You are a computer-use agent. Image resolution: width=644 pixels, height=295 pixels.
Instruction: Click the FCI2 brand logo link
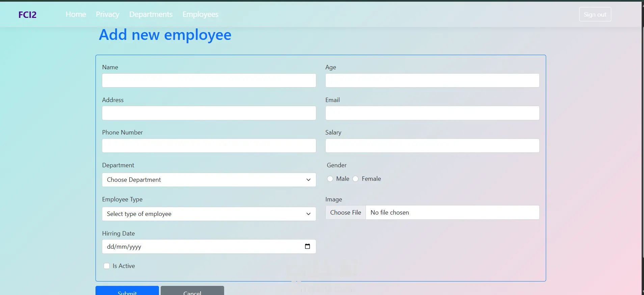click(27, 15)
